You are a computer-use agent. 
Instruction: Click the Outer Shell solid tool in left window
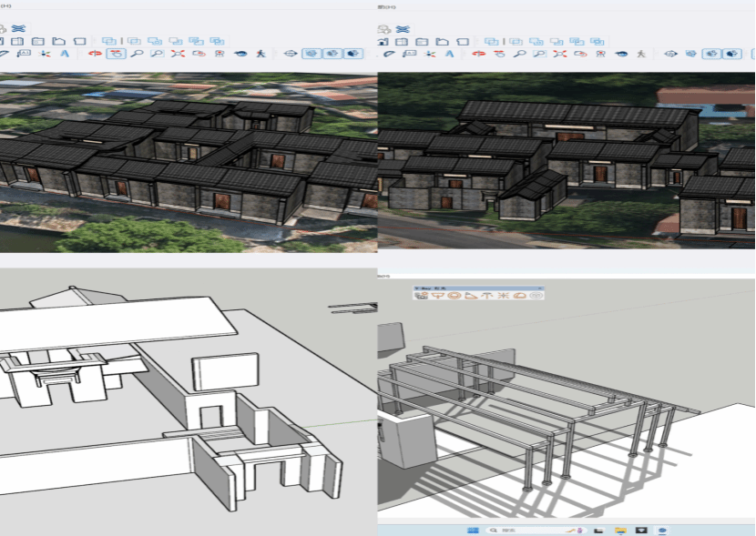[x=109, y=41]
